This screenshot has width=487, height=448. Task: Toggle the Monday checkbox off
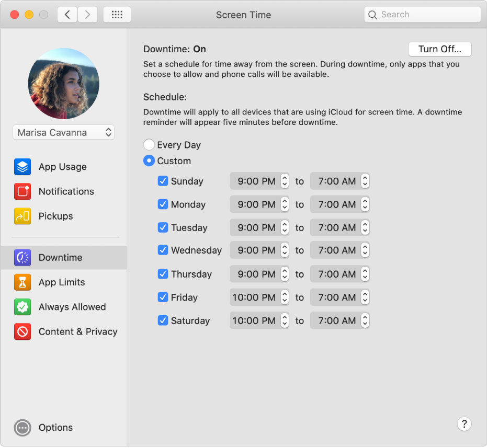click(163, 204)
